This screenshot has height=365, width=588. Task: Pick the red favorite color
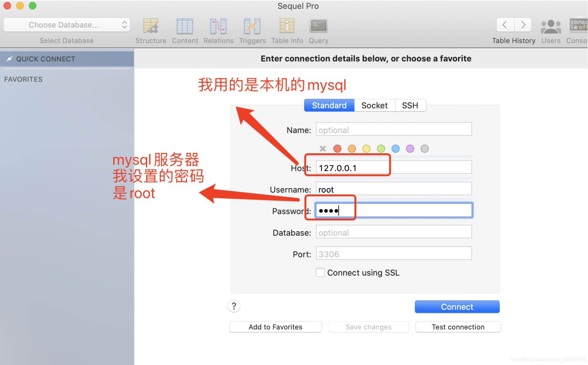click(x=337, y=149)
